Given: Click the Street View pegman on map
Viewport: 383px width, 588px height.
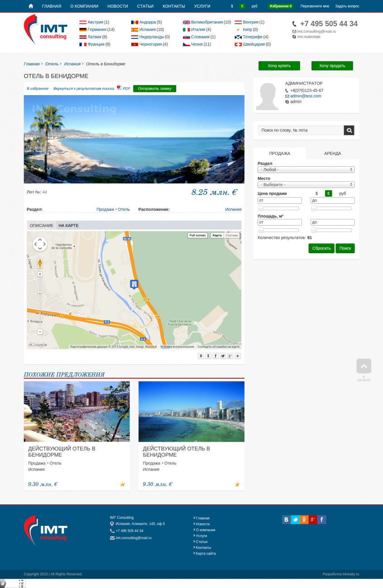Looking at the screenshot, I should [40, 263].
